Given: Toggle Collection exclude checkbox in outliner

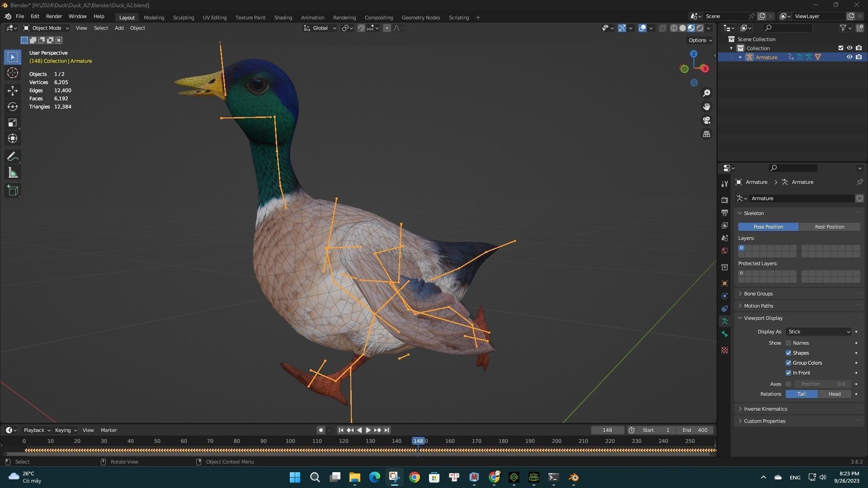Looking at the screenshot, I should point(841,48).
